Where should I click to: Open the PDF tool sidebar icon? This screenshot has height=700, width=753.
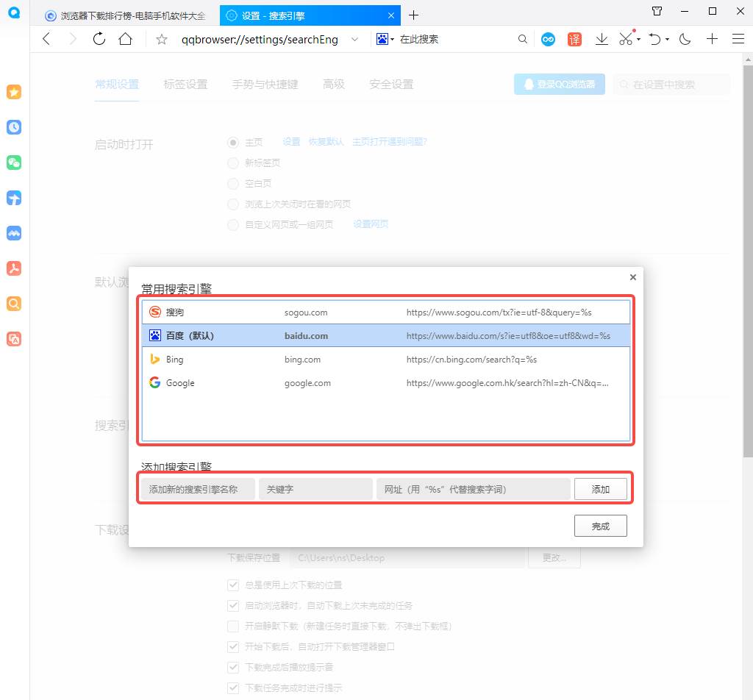coord(14,268)
